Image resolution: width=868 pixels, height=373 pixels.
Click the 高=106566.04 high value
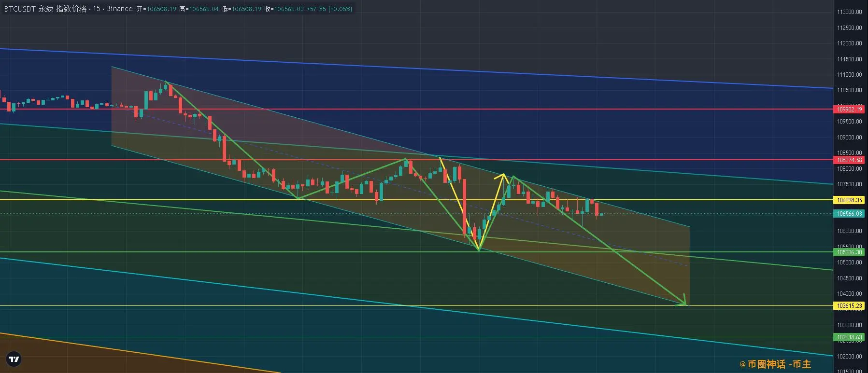click(x=199, y=9)
